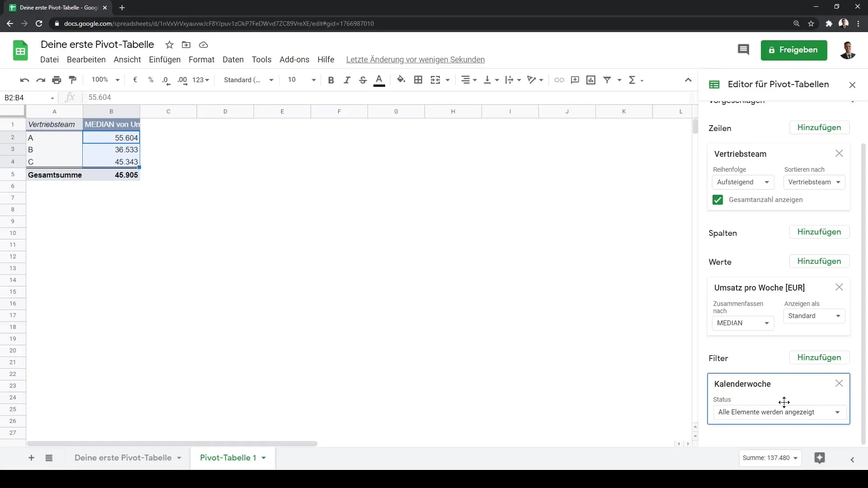Open horizontal align options
This screenshot has width=868, height=488.
coord(468,80)
